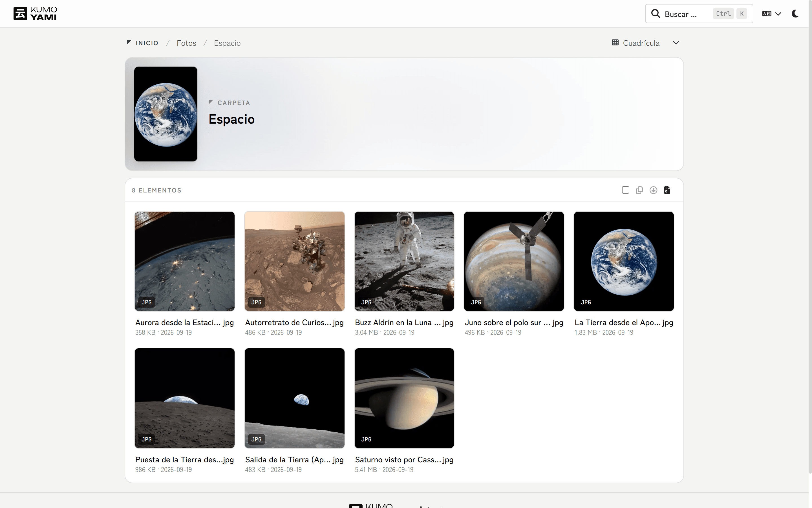Go to Fotos in the breadcrumb
The image size is (812, 508).
click(x=187, y=43)
